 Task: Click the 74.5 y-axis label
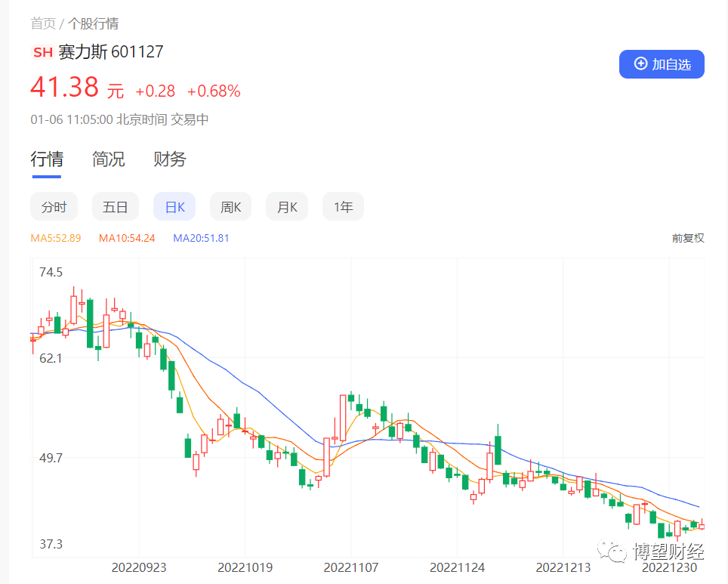[51, 272]
